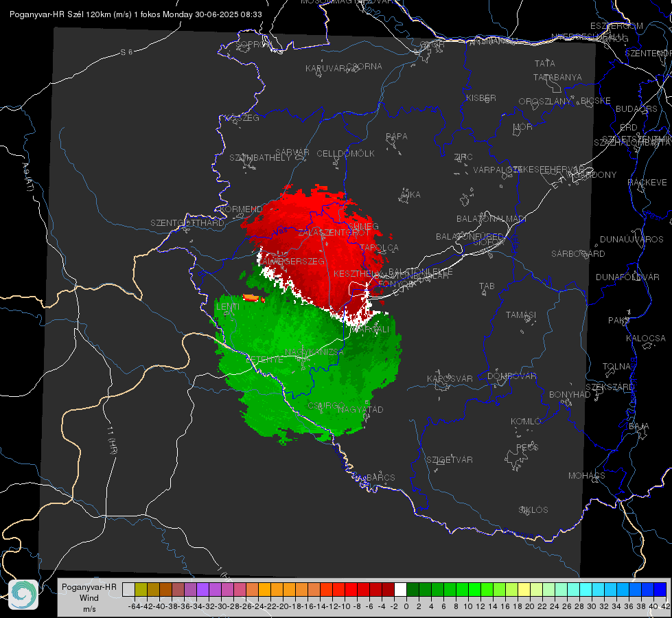
Task: Click the DUNAFOLDVAR city label
Action: click(x=627, y=277)
